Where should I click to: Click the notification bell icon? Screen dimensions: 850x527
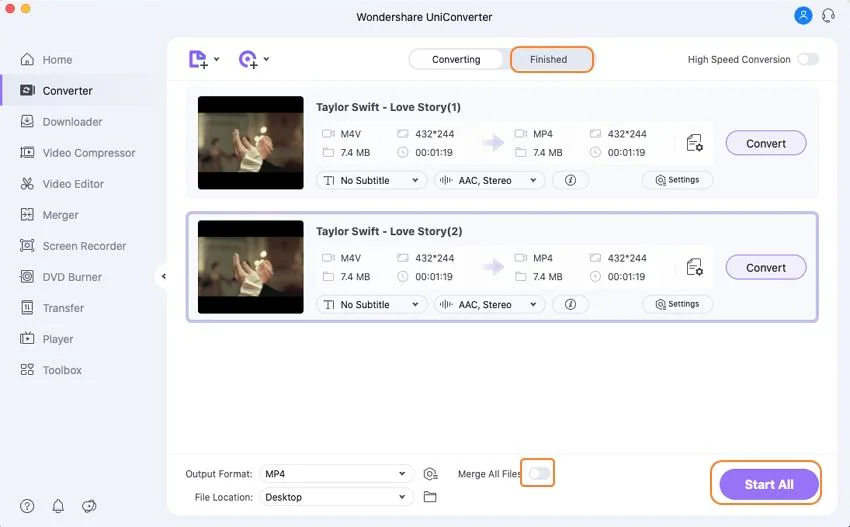pyautogui.click(x=58, y=506)
